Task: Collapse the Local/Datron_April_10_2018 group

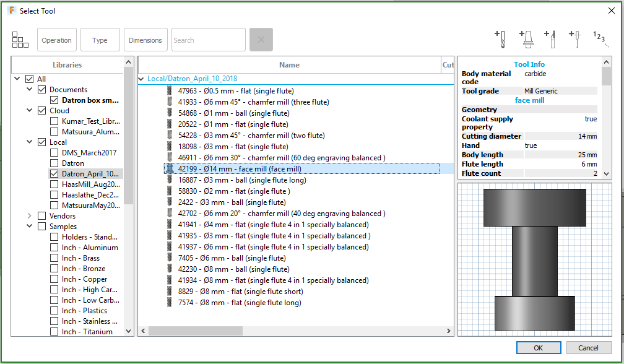Action: pos(141,79)
